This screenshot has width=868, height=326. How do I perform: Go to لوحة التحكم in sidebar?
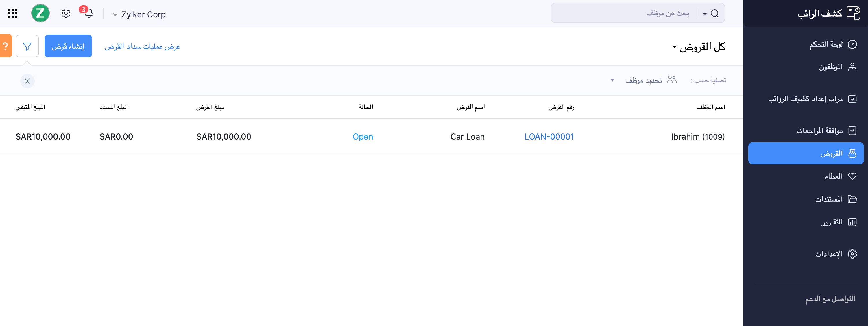click(x=826, y=44)
